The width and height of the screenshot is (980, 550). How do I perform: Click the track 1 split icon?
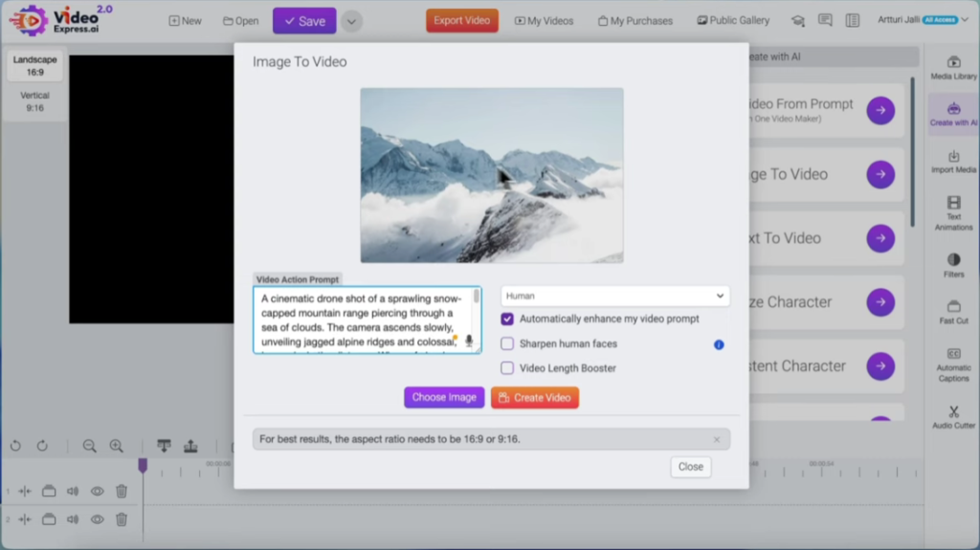tap(24, 492)
